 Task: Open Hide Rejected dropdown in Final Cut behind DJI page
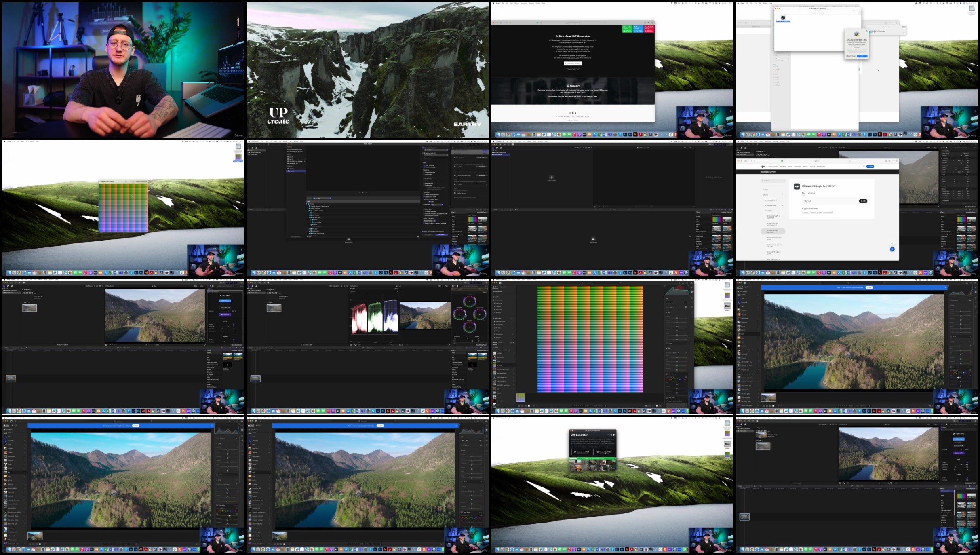[x=823, y=148]
